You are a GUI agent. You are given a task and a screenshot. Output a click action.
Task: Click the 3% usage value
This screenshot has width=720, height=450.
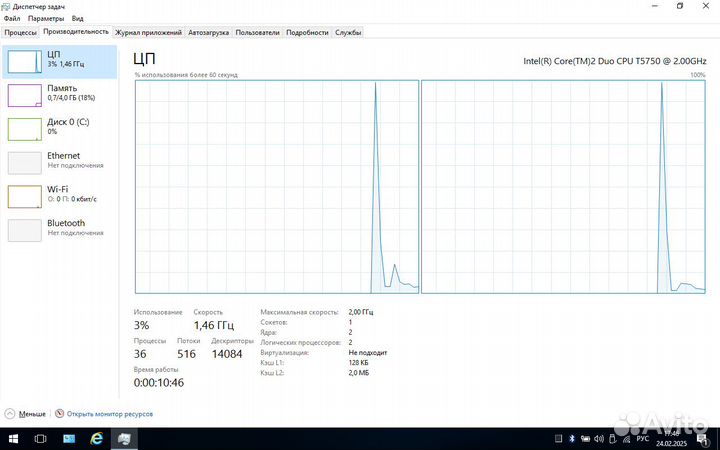coord(141,325)
